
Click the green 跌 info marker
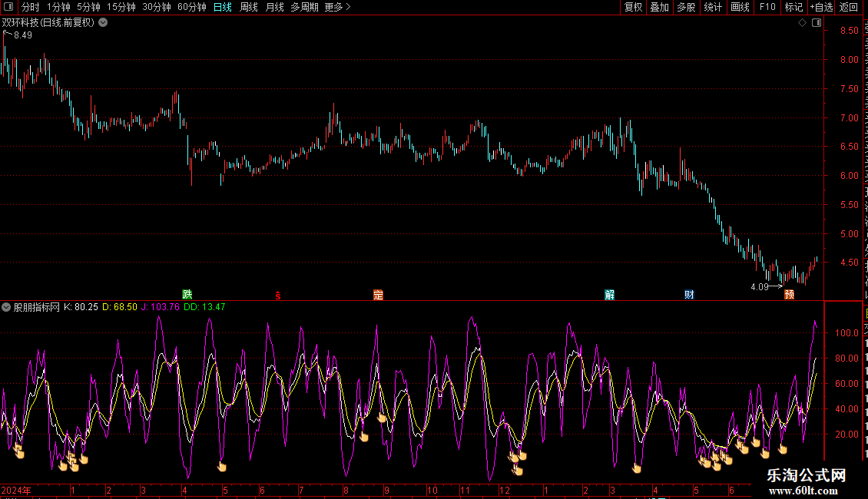(x=187, y=294)
